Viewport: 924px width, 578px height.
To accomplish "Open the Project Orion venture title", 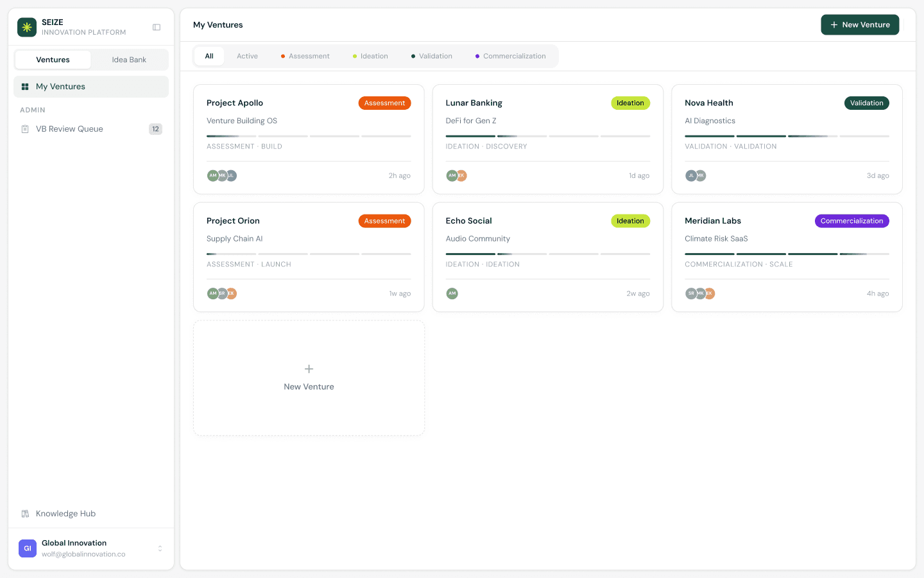I will pos(233,221).
